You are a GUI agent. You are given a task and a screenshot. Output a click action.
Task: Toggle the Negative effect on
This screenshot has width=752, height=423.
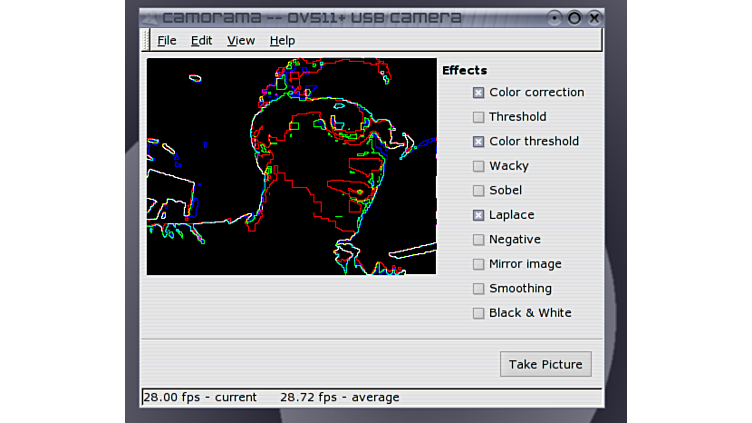click(478, 240)
